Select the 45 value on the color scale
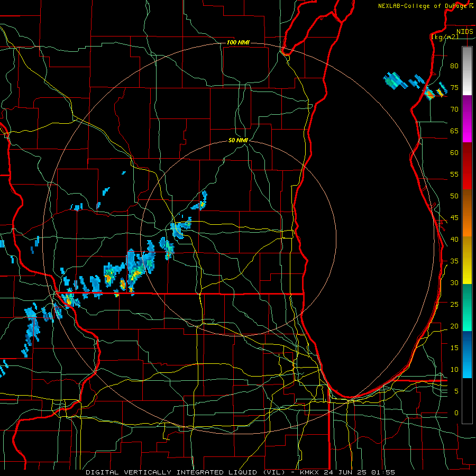The image size is (476, 476). (x=454, y=218)
